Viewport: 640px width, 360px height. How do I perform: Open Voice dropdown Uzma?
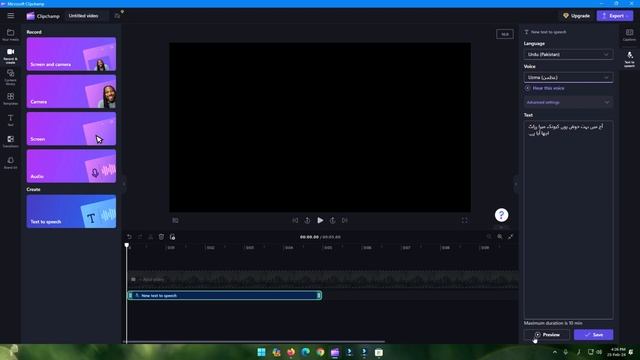pos(568,77)
